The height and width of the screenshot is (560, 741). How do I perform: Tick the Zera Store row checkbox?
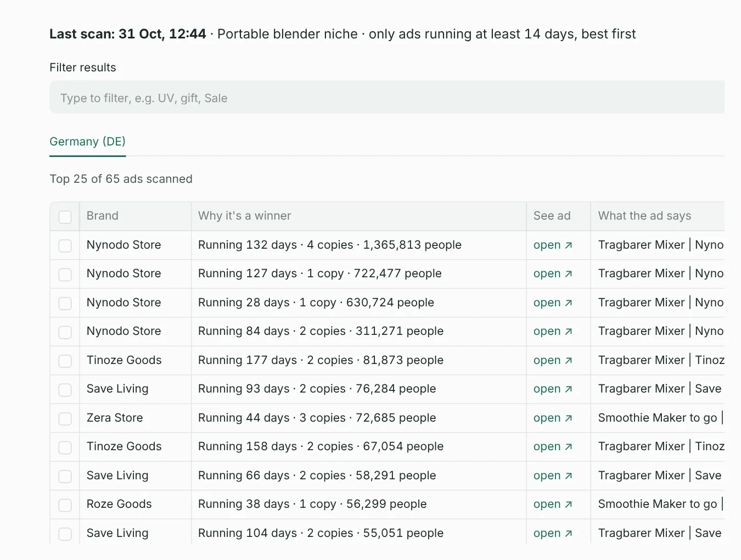coord(65,418)
